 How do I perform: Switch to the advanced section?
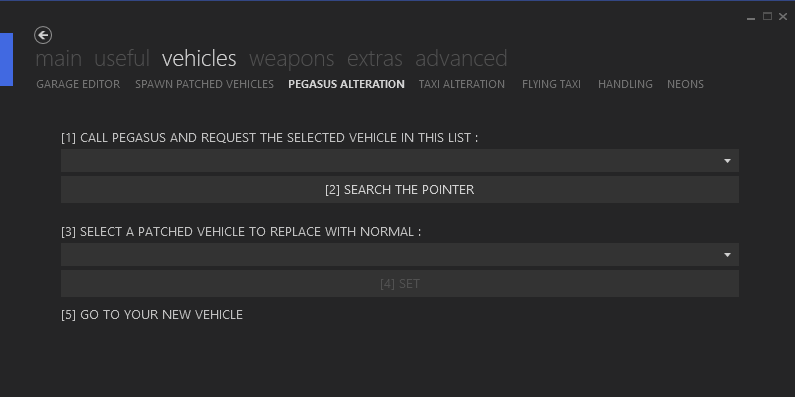tap(461, 59)
